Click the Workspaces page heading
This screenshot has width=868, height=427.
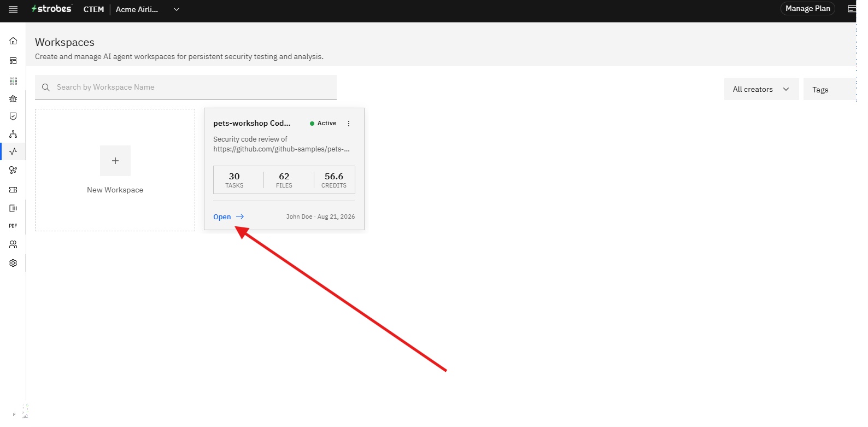pos(64,42)
